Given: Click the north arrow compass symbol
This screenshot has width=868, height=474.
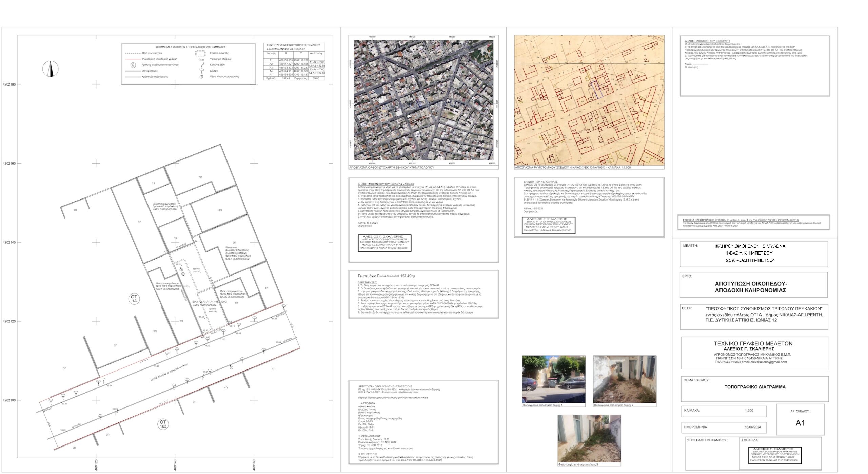Looking at the screenshot, I should 50,69.
